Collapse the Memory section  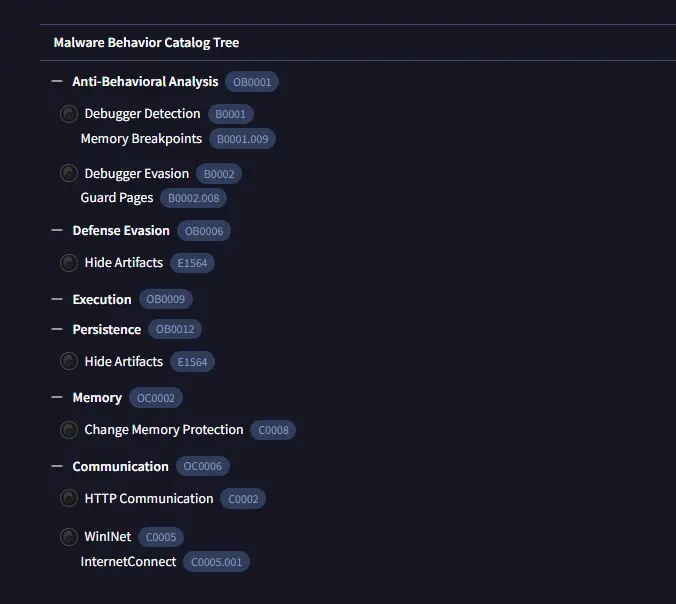coord(57,397)
